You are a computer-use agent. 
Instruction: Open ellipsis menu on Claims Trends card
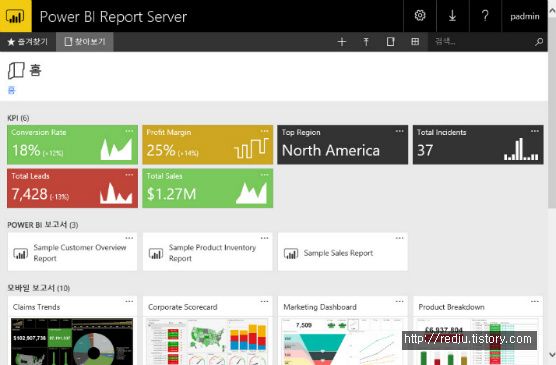(x=129, y=302)
